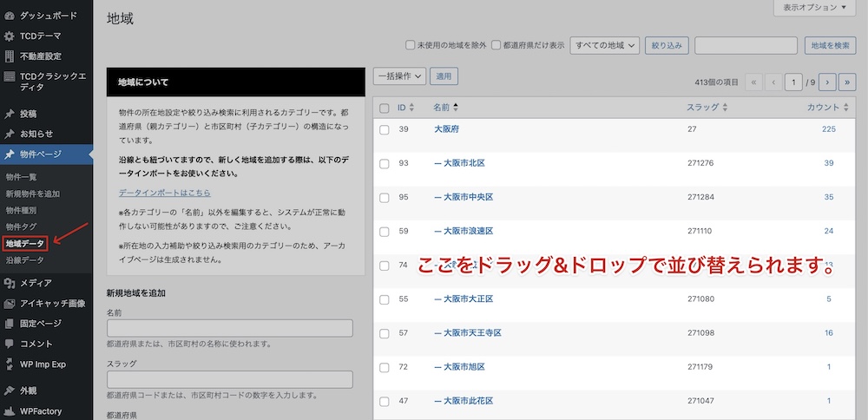Click the 外観 paintbrush icon
The width and height of the screenshot is (868, 420).
[x=9, y=391]
